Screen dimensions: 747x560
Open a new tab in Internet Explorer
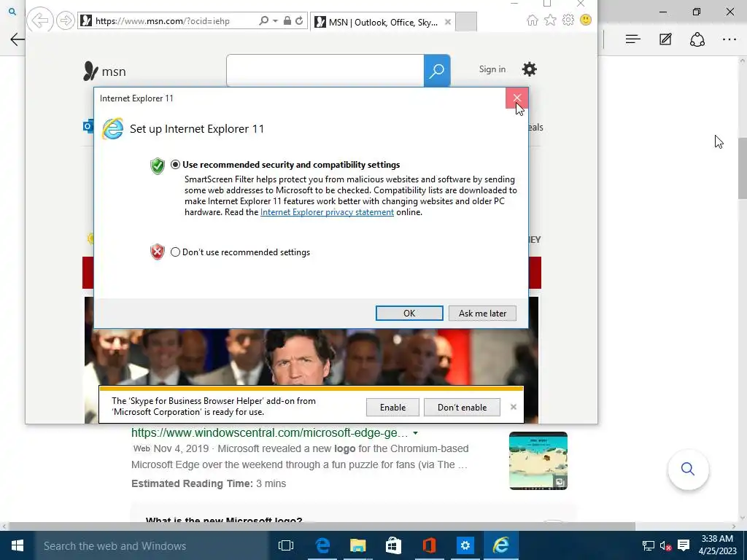(466, 22)
